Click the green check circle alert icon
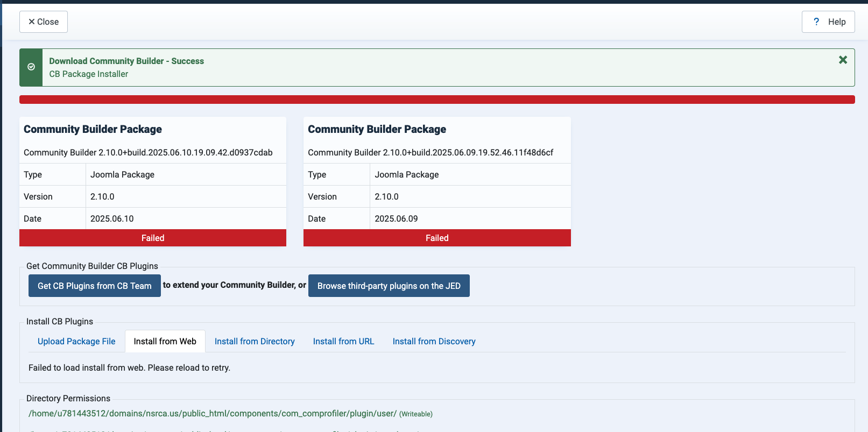The height and width of the screenshot is (432, 868). (x=31, y=67)
